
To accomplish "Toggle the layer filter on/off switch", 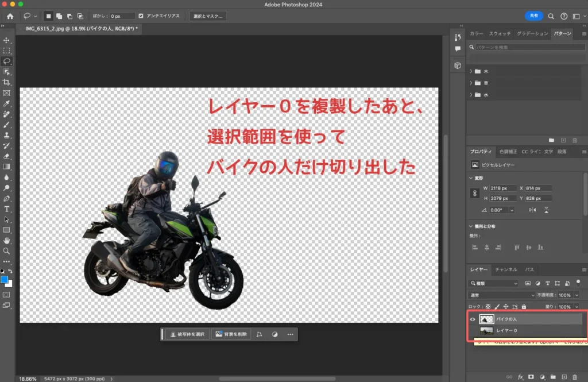I will [578, 283].
